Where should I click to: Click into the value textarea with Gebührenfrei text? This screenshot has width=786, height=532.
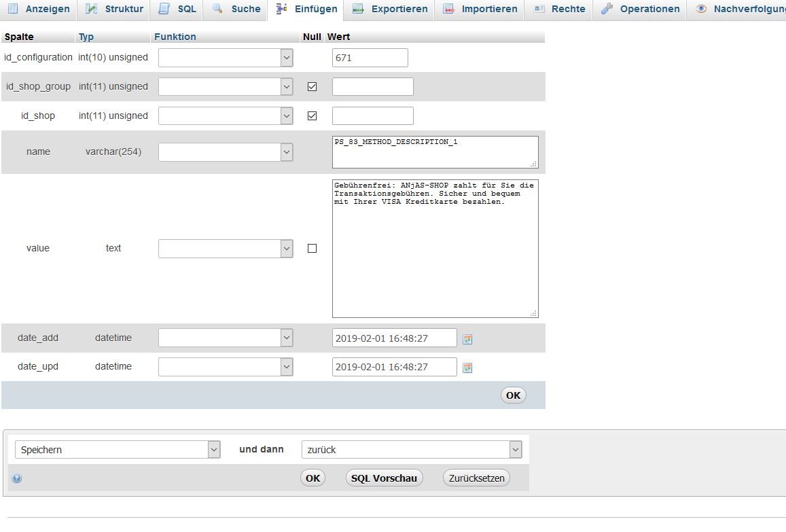coord(435,249)
